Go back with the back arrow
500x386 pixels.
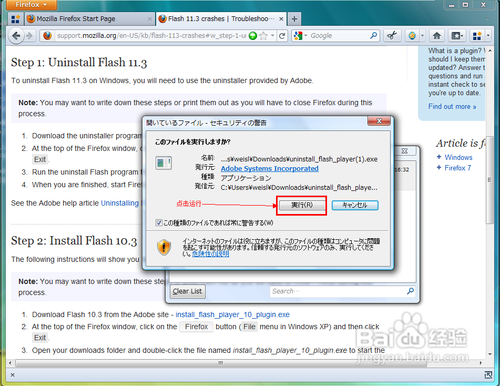[16, 35]
